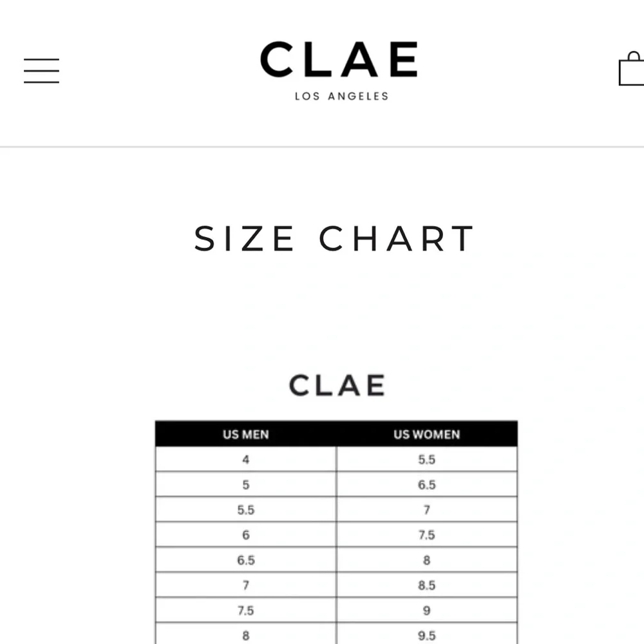Select women's size 7 in the chart
Image resolution: width=644 pixels, height=644 pixels.
click(x=426, y=509)
